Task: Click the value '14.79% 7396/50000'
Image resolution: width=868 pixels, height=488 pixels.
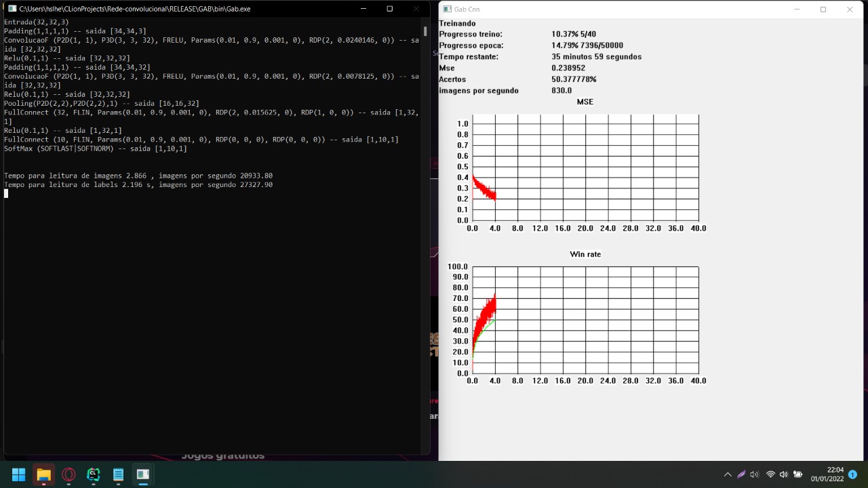Action: point(587,45)
